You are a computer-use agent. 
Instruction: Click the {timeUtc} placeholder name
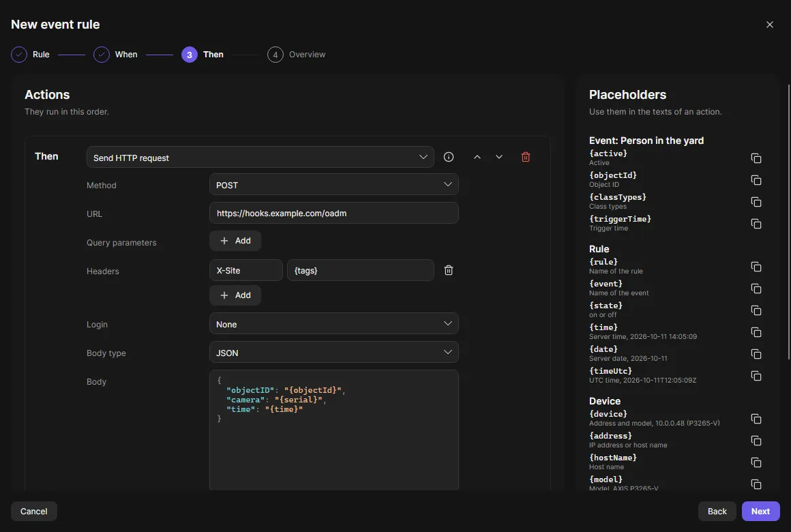pos(610,371)
